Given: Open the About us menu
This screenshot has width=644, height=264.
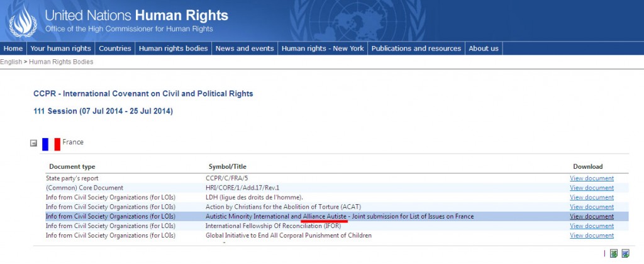Looking at the screenshot, I should coord(484,49).
